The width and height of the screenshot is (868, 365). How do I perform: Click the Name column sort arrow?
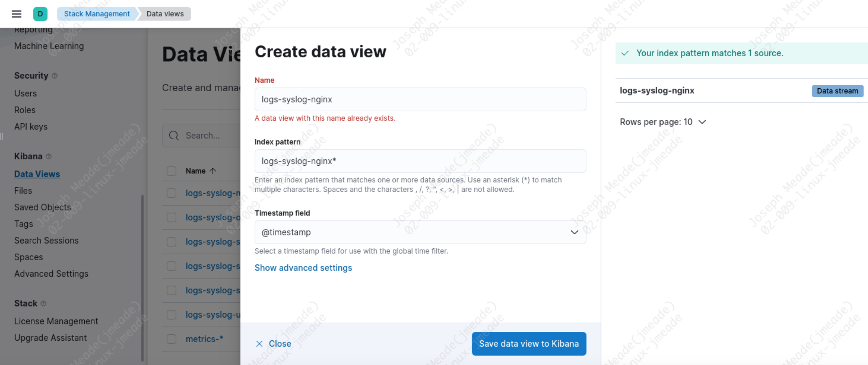pyautogui.click(x=213, y=171)
